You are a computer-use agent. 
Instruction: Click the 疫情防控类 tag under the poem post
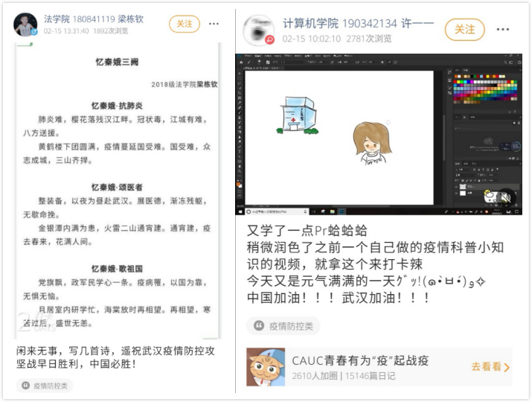coord(46,386)
